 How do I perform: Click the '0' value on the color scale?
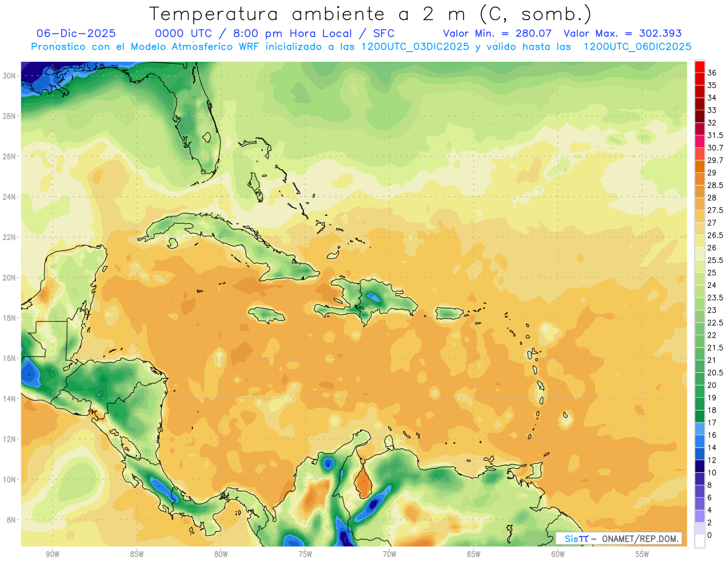[x=710, y=535]
